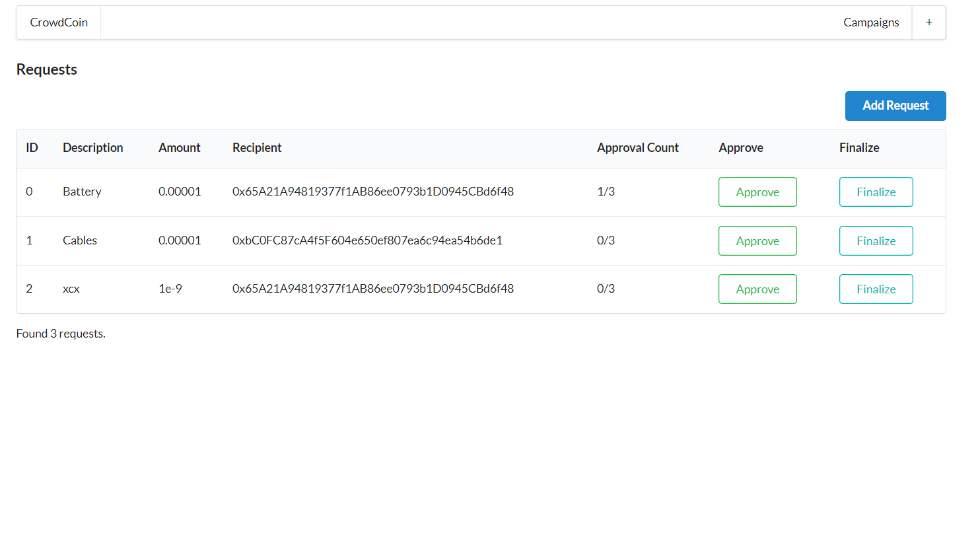Image resolution: width=980 pixels, height=549 pixels.
Task: Approve the xcx request
Action: (x=757, y=289)
